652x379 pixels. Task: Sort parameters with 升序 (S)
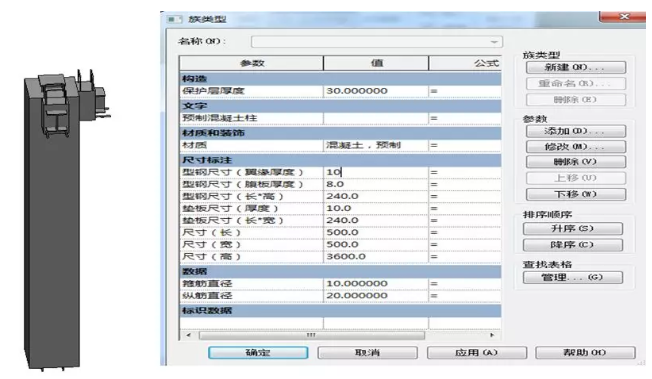click(x=573, y=228)
